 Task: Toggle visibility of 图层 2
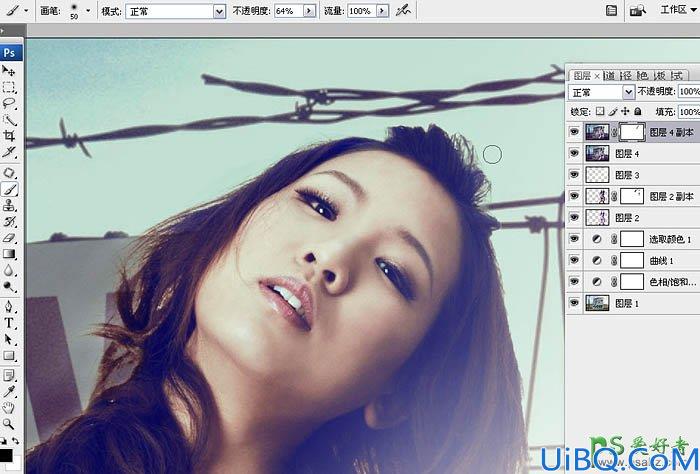[x=574, y=217]
